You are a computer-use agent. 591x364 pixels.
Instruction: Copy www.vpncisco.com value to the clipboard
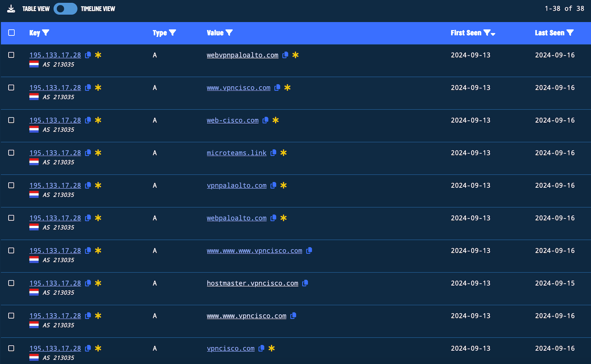click(x=277, y=87)
